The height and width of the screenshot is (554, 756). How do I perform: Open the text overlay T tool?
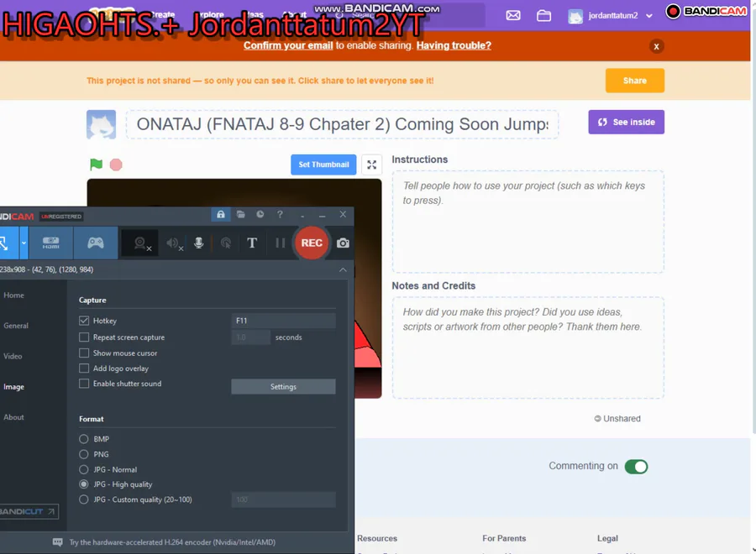click(x=252, y=243)
